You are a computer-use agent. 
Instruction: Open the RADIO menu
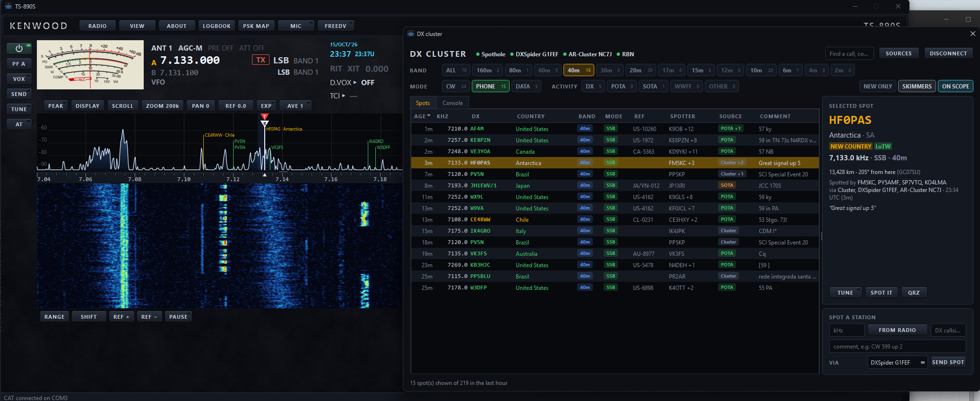click(x=97, y=26)
